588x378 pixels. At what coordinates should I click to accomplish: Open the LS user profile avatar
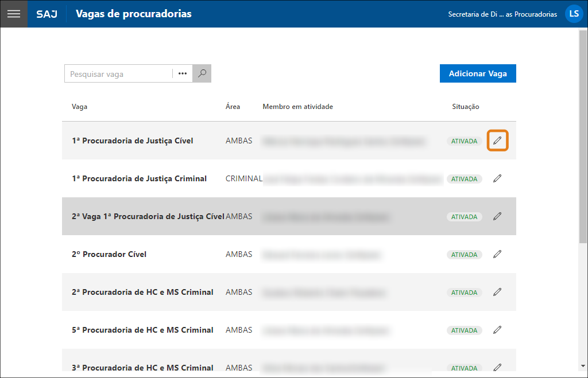coord(574,14)
